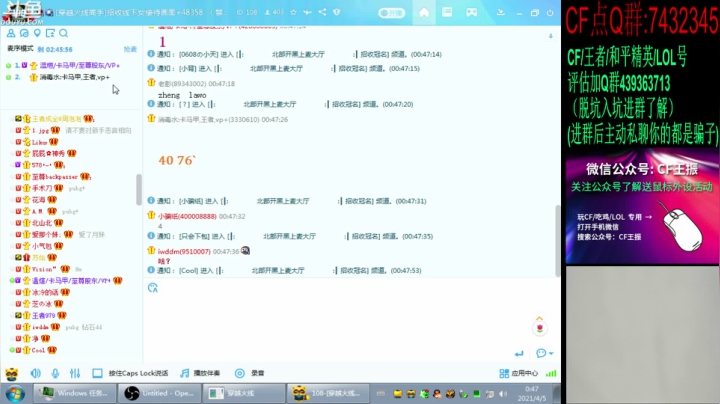Screen dimensions: 720x404
Task: Open the audio mixer sliders icon
Action: click(75, 373)
